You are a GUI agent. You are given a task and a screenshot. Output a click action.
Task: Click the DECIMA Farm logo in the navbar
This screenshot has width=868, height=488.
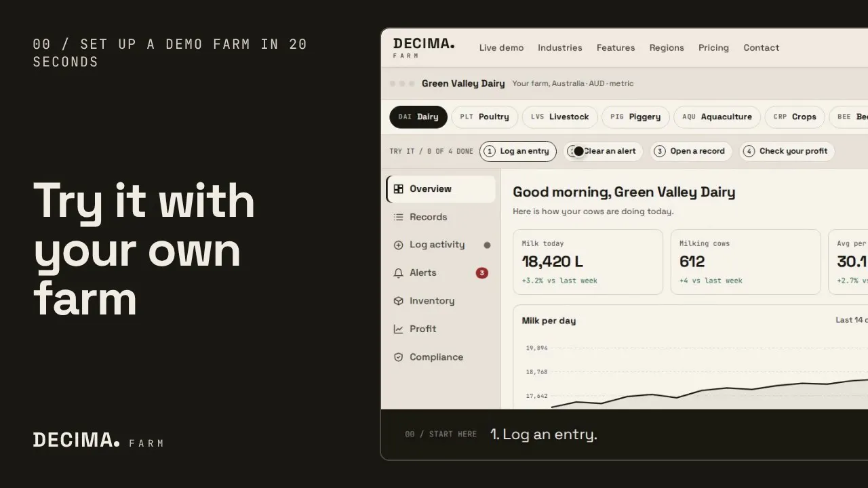tap(424, 47)
